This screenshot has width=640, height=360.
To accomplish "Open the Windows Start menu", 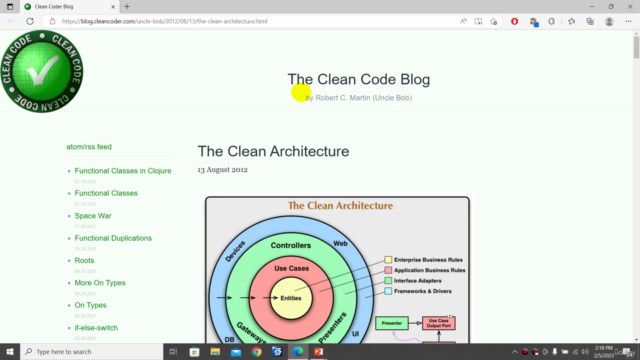I will (10, 351).
